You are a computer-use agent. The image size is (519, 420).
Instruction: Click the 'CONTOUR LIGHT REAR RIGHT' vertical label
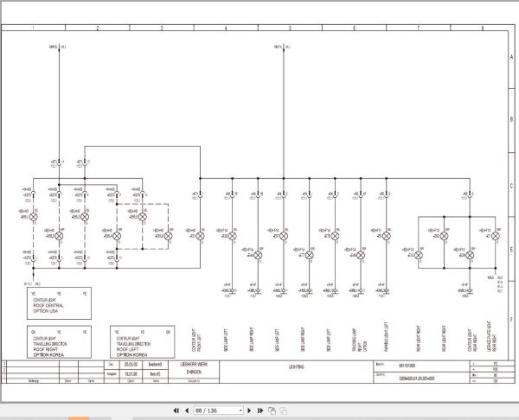coord(472,340)
